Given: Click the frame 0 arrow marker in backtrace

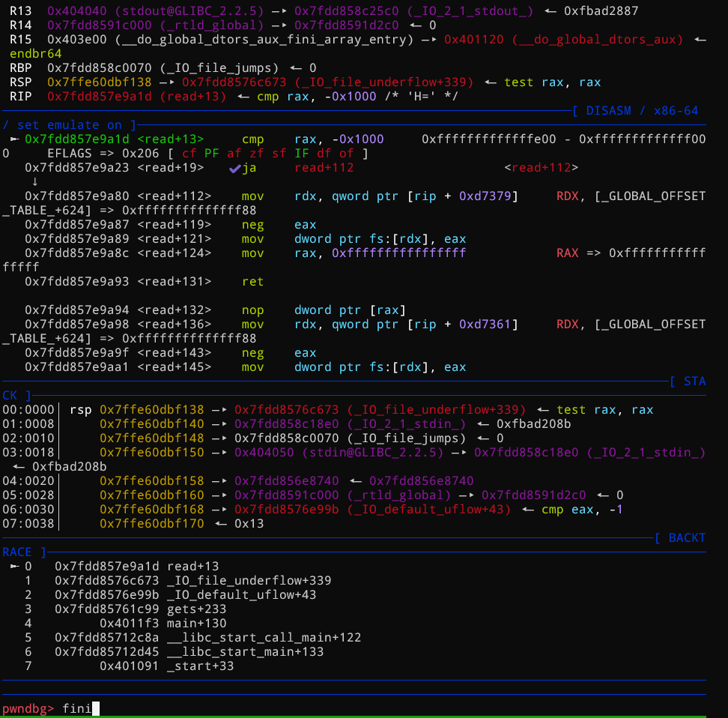Looking at the screenshot, I should click(x=14, y=567).
